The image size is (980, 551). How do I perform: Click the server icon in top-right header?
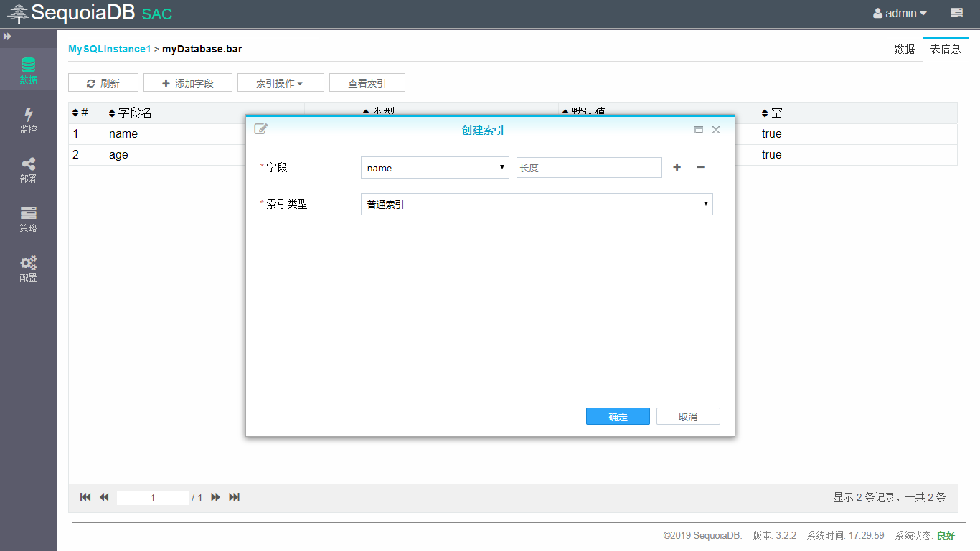[x=956, y=13]
